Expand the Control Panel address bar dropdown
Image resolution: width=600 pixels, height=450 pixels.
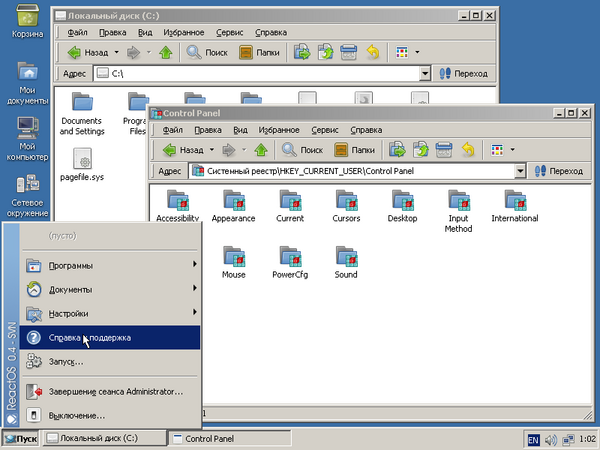point(520,171)
